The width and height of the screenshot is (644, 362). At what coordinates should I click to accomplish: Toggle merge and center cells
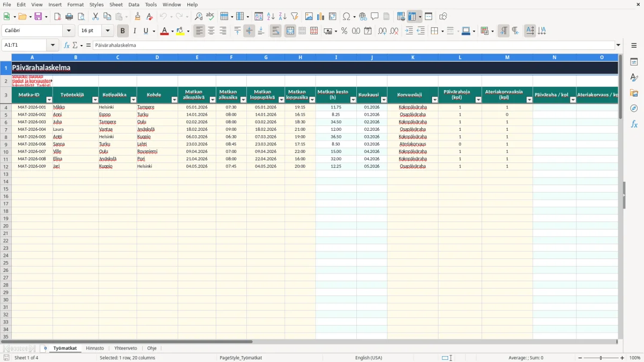[290, 31]
